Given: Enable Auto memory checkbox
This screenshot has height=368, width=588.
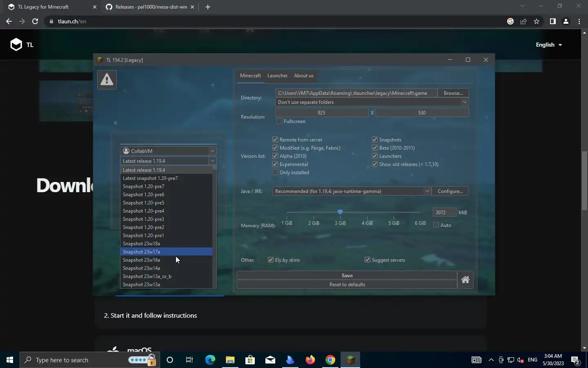Looking at the screenshot, I should (x=436, y=225).
